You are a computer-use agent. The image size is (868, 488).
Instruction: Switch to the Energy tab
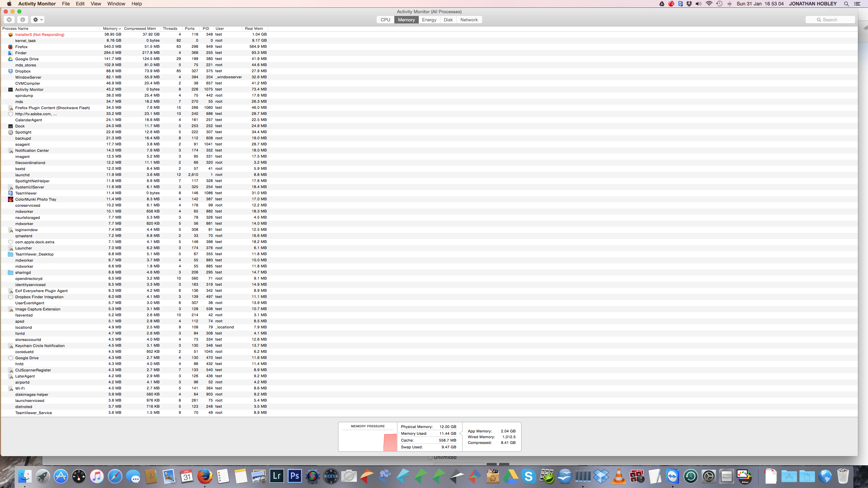pos(429,20)
